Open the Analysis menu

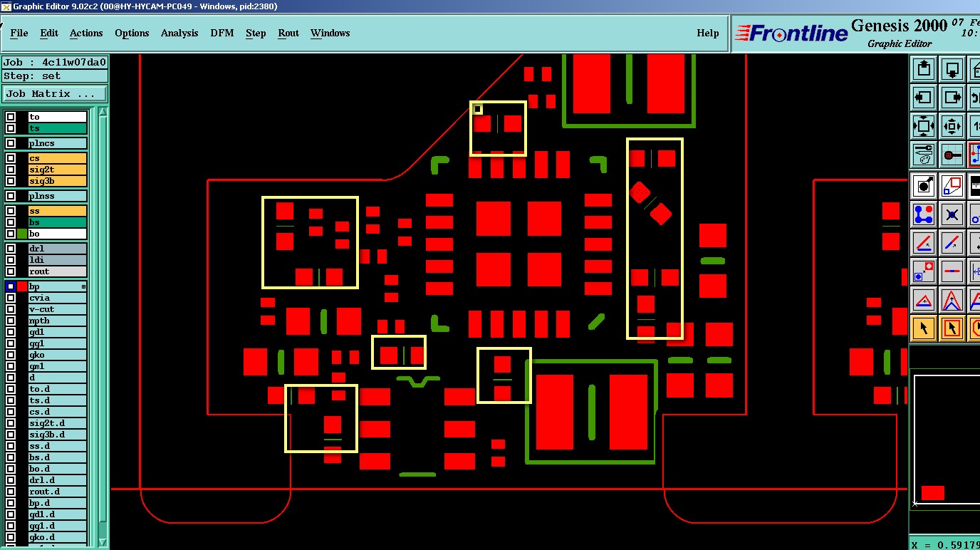(x=179, y=33)
